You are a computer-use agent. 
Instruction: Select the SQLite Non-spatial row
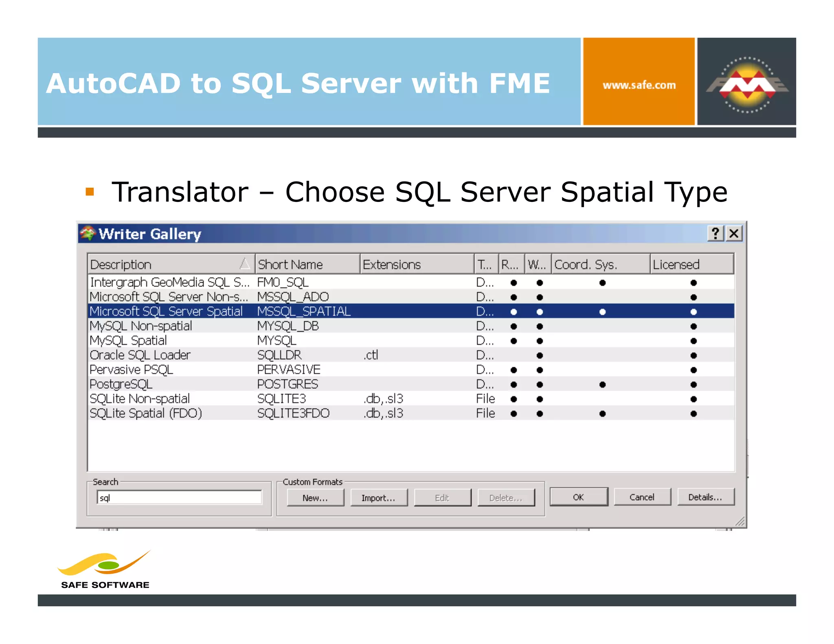pos(411,399)
